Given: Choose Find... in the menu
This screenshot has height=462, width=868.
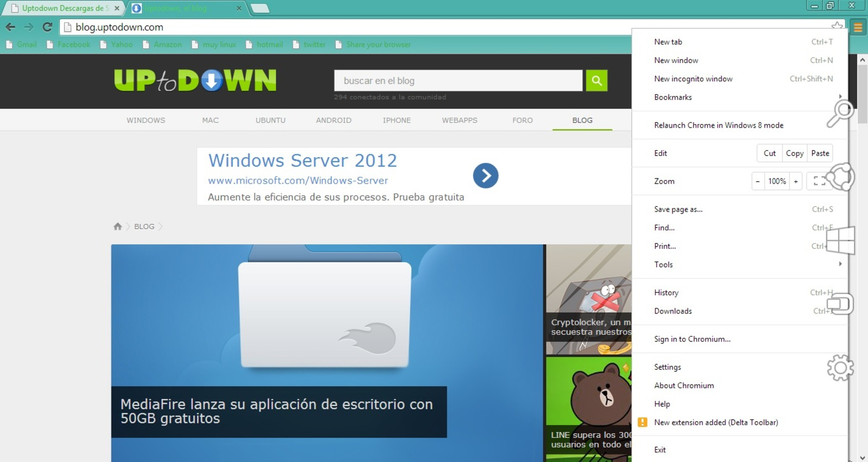Looking at the screenshot, I should (740, 228).
